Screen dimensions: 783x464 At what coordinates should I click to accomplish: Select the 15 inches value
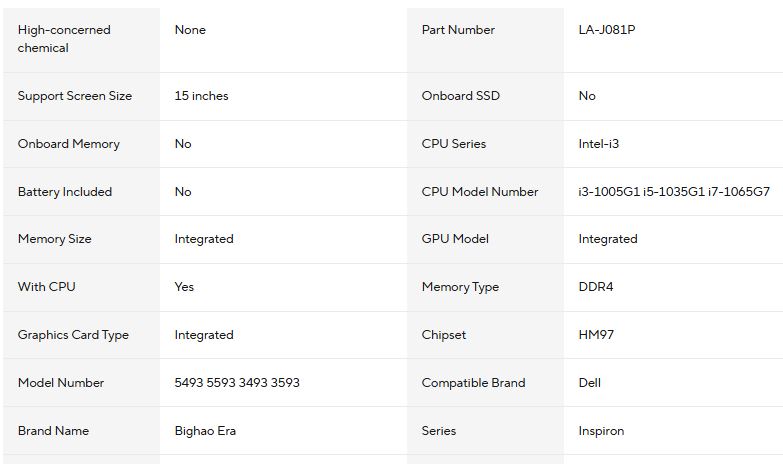click(201, 96)
